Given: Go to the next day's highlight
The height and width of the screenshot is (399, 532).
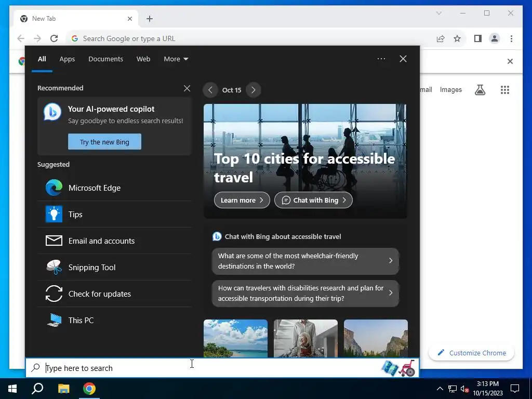Looking at the screenshot, I should (253, 90).
